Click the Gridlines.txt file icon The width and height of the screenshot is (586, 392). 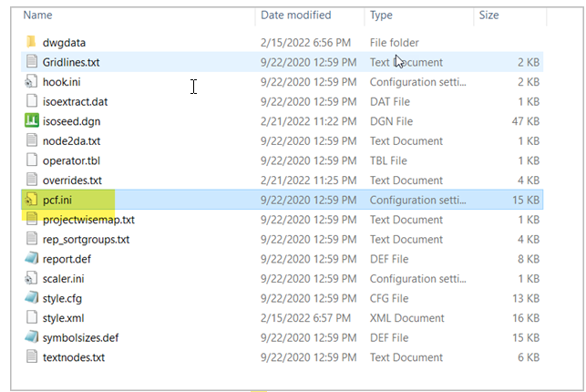tap(30, 62)
